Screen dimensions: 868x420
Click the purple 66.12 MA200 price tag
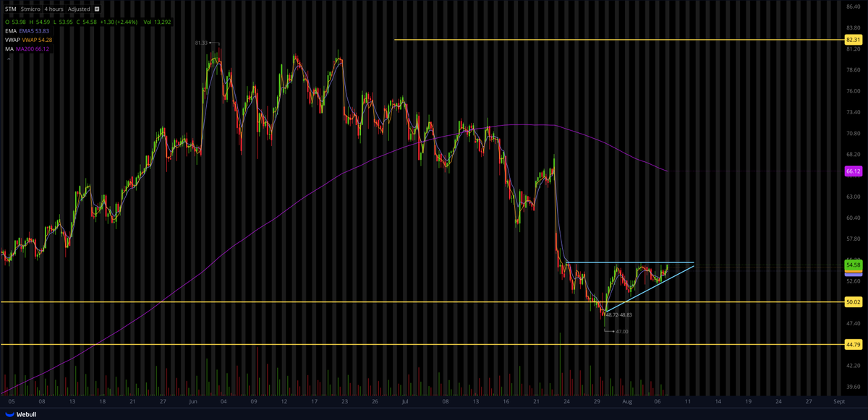pyautogui.click(x=853, y=171)
